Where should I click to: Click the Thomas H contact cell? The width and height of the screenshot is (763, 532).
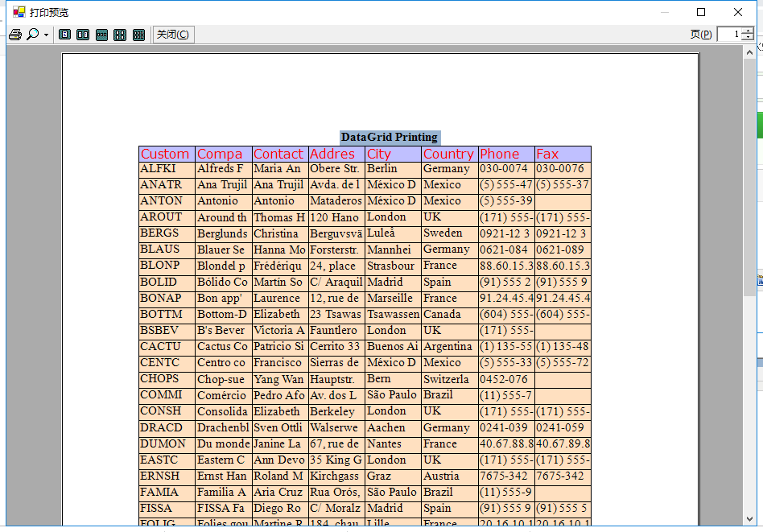[280, 217]
